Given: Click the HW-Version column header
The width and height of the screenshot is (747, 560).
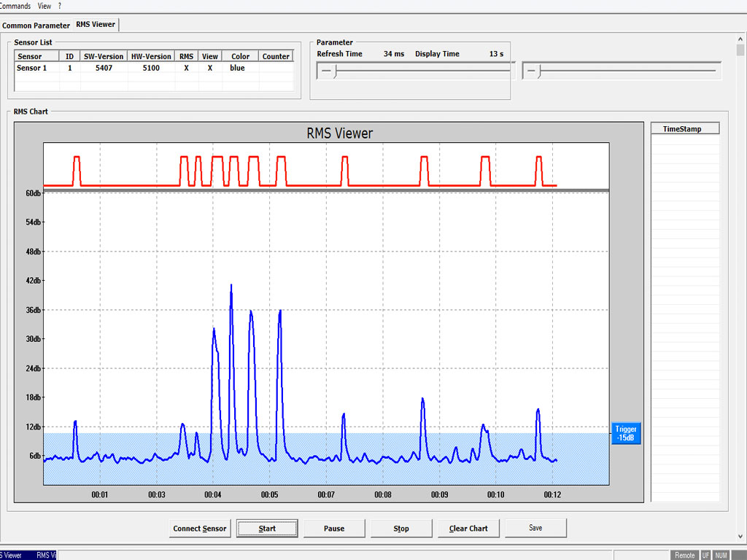Looking at the screenshot, I should [151, 56].
